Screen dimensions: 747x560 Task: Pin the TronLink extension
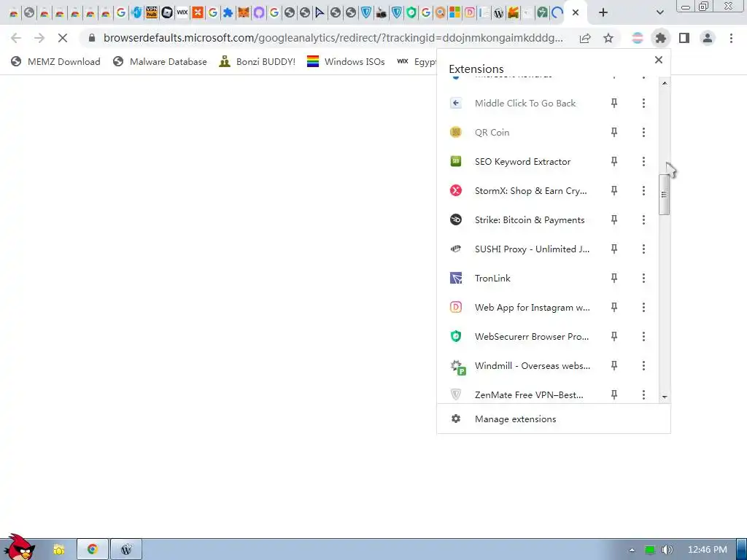614,278
